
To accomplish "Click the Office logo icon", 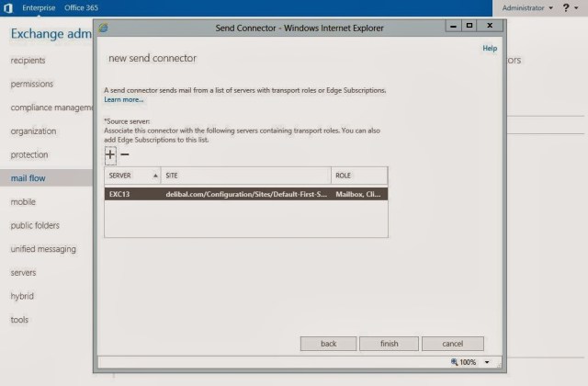I will pos(8,7).
